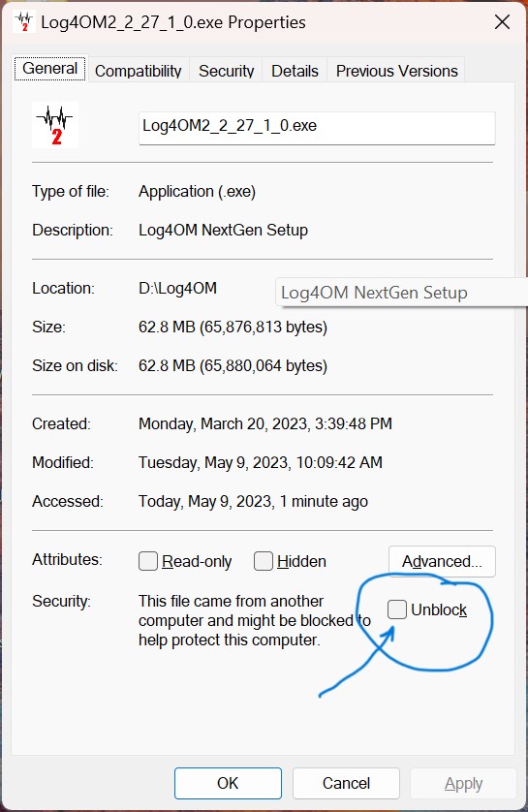The height and width of the screenshot is (812, 528).
Task: Select the General tab
Action: pyautogui.click(x=49, y=69)
